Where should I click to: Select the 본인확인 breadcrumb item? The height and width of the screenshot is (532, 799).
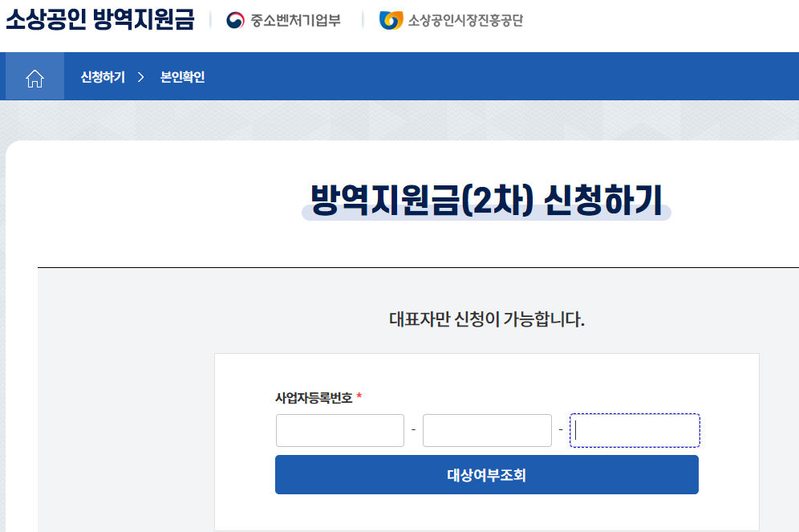(182, 77)
